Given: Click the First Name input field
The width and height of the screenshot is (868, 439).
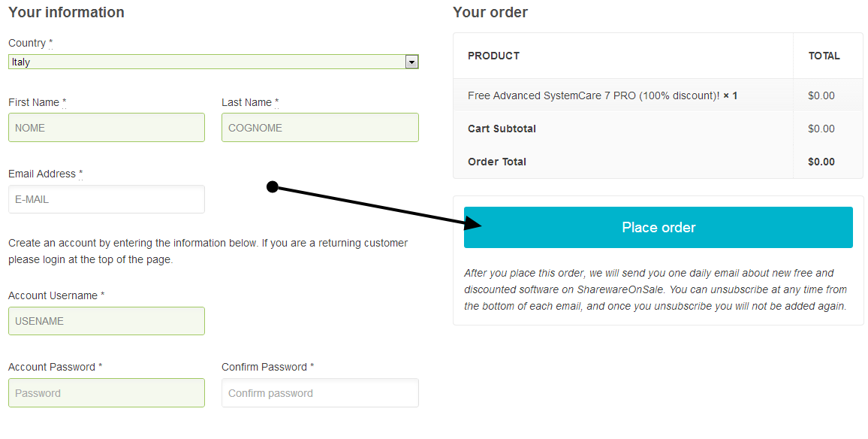Looking at the screenshot, I should click(106, 128).
